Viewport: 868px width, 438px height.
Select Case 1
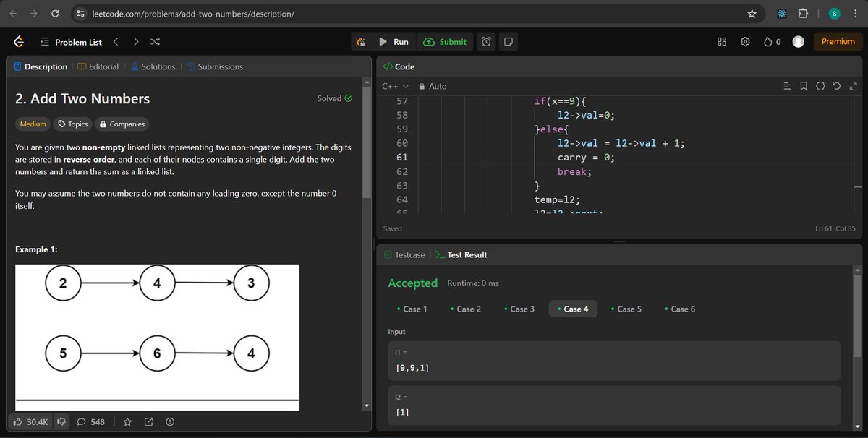pos(412,309)
